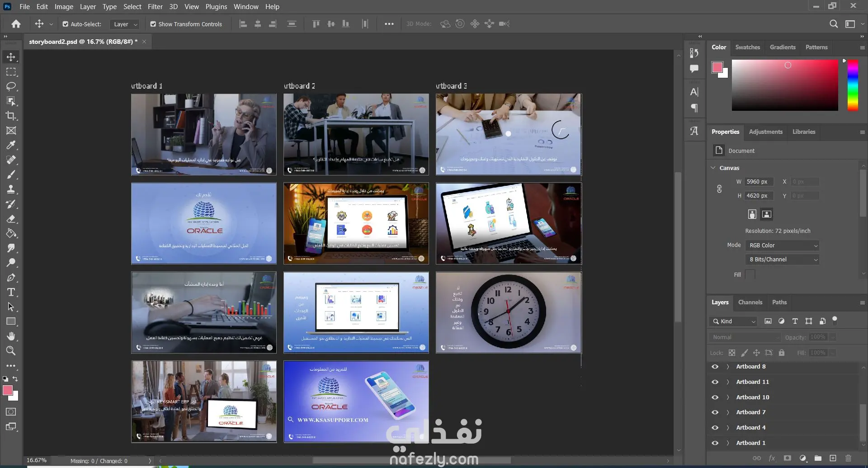The height and width of the screenshot is (468, 868).
Task: Choose the Eraser tool
Action: pos(11,219)
